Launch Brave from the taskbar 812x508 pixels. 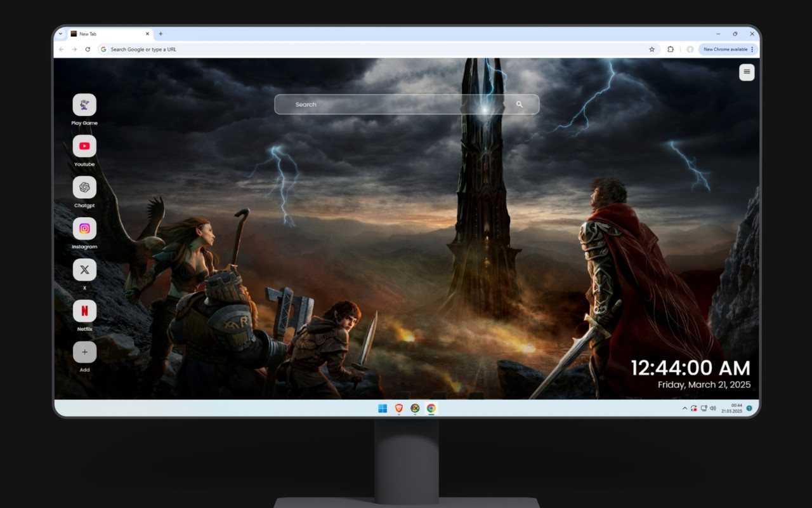tap(398, 408)
